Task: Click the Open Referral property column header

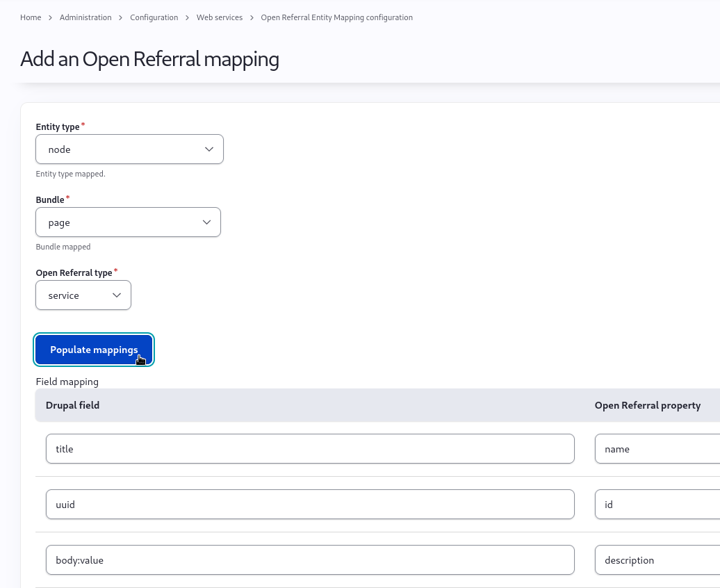Action: (x=647, y=405)
